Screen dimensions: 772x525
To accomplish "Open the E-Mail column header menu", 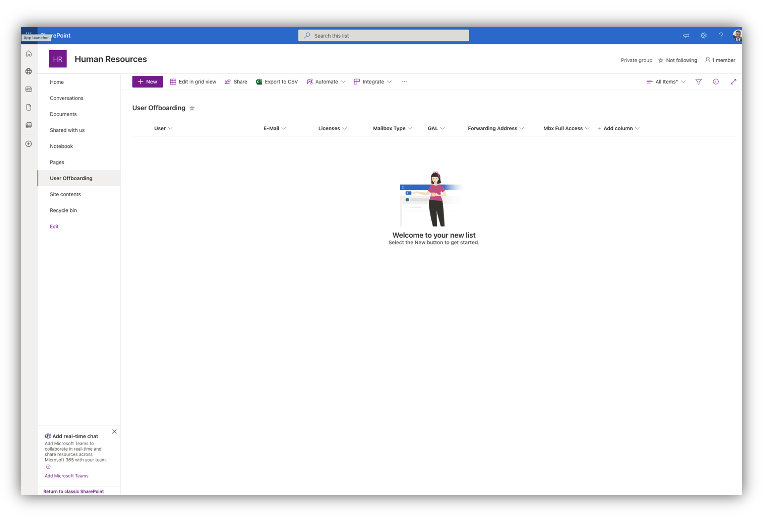I will (x=275, y=128).
